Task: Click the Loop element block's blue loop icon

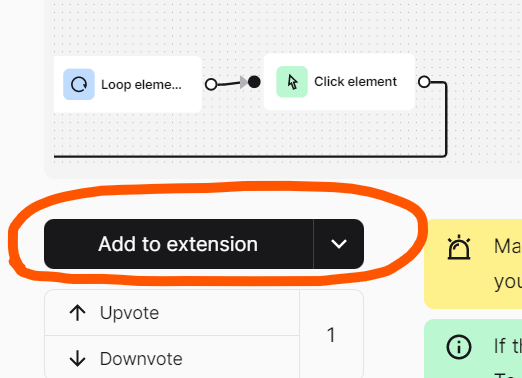Action: 79,84
